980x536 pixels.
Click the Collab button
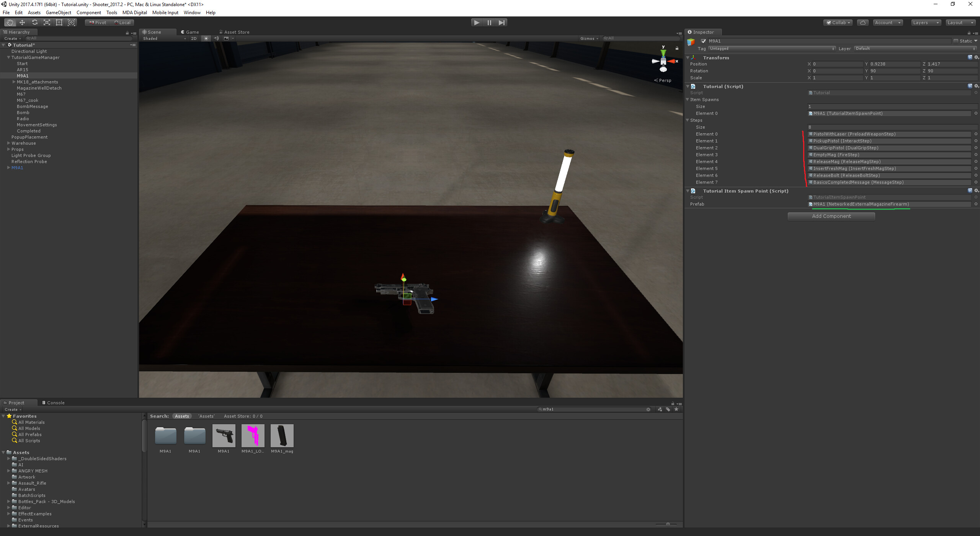838,23
